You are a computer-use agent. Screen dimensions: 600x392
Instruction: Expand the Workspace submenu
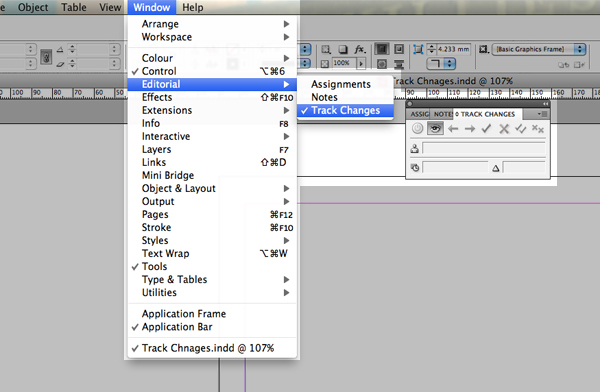click(x=212, y=37)
